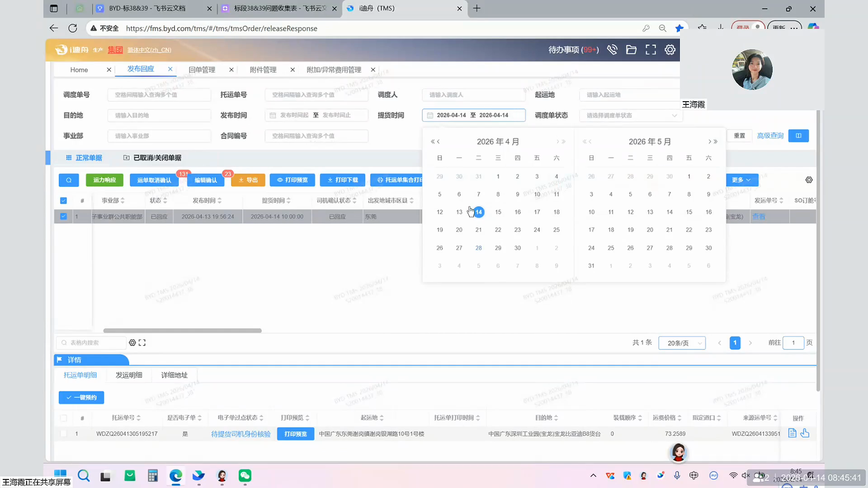Switch to the 回单管理 tab

pyautogui.click(x=202, y=70)
